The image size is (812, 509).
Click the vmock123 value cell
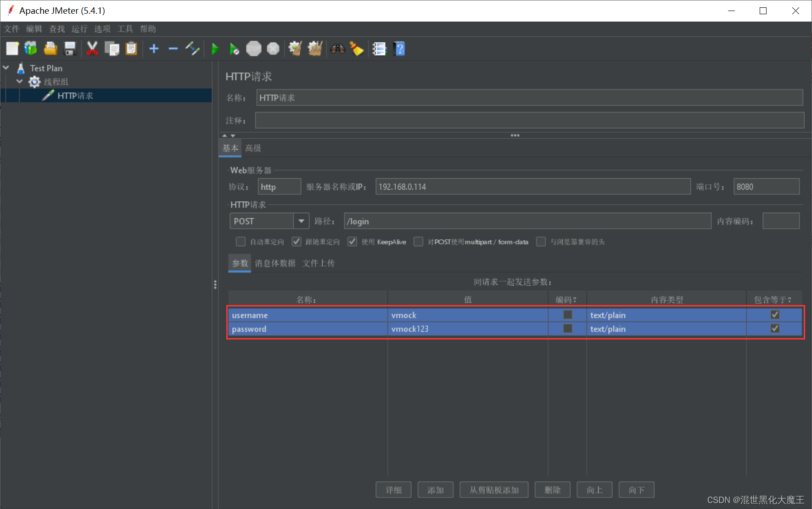tap(468, 329)
